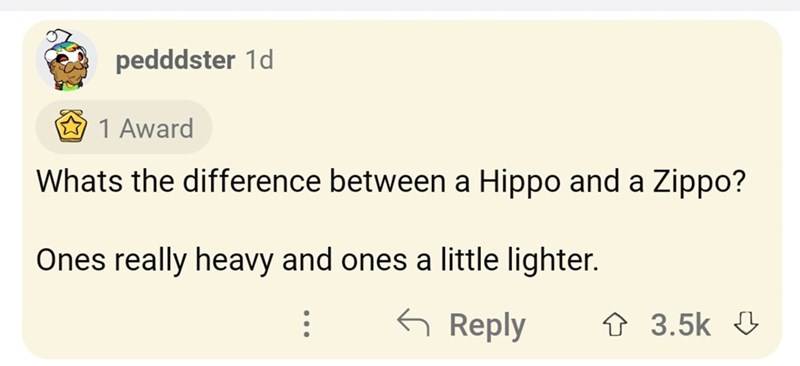Open the pedddster username profile link
This screenshot has width=800, height=366.
tap(176, 61)
